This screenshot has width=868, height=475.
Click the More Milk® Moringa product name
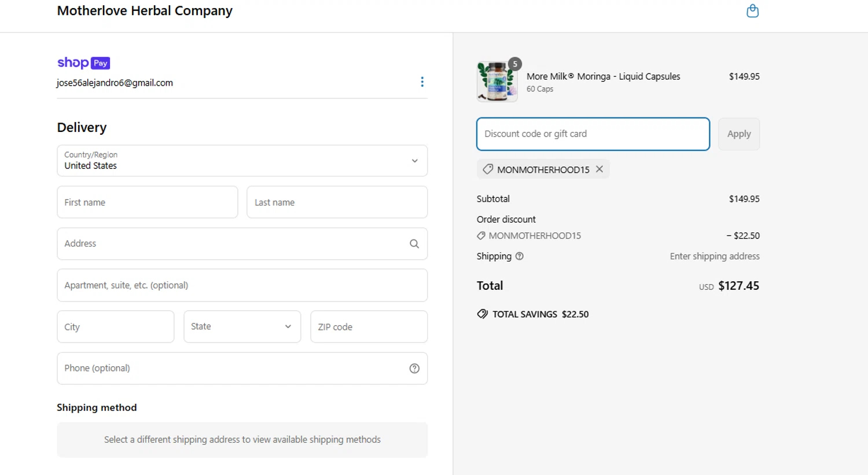coord(603,76)
